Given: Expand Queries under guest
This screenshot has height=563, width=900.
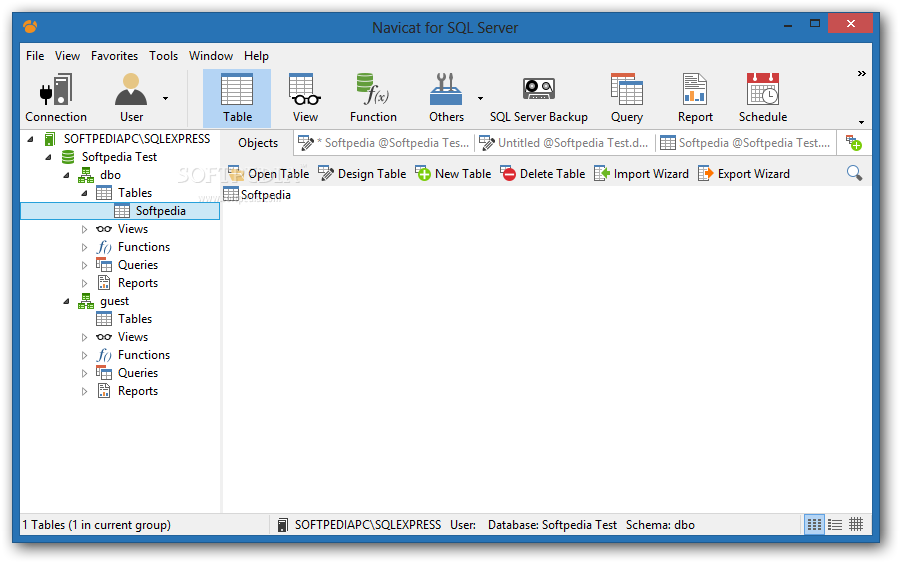Looking at the screenshot, I should click(x=84, y=373).
